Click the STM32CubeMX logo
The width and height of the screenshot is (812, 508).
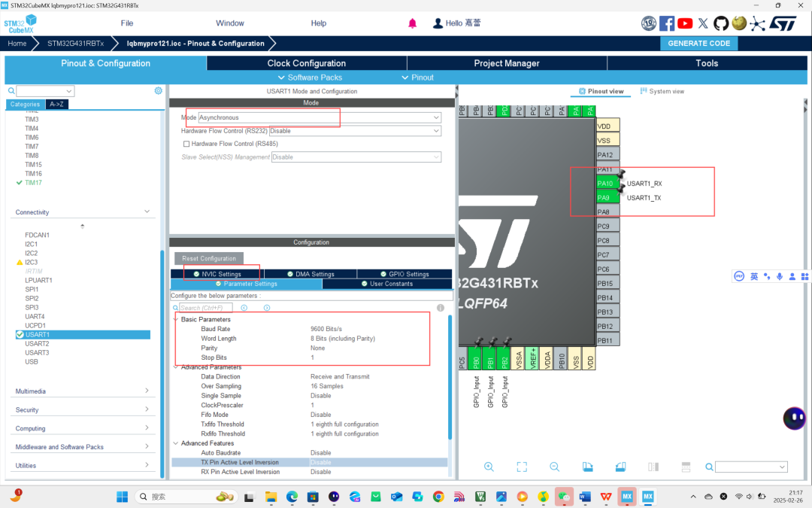pos(20,24)
